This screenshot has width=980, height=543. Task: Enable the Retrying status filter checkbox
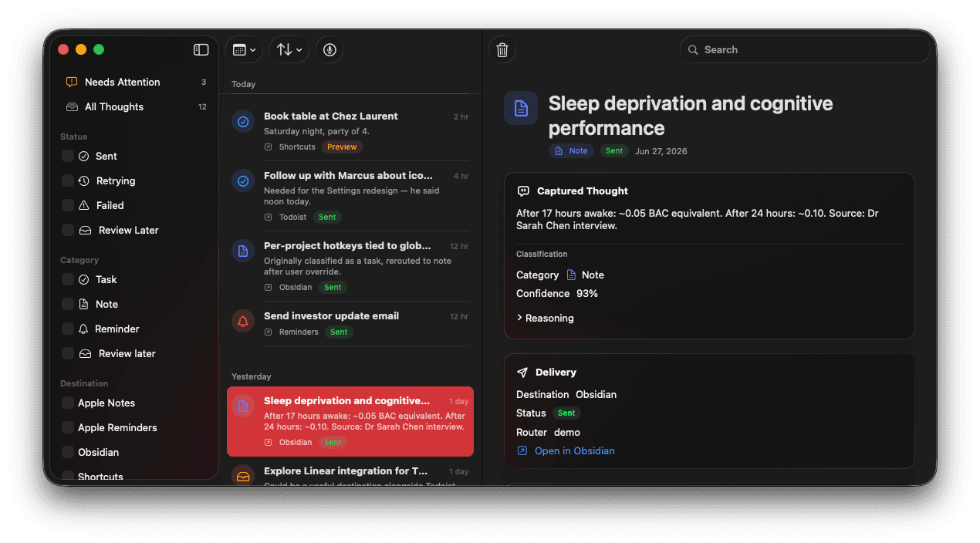[x=68, y=180]
